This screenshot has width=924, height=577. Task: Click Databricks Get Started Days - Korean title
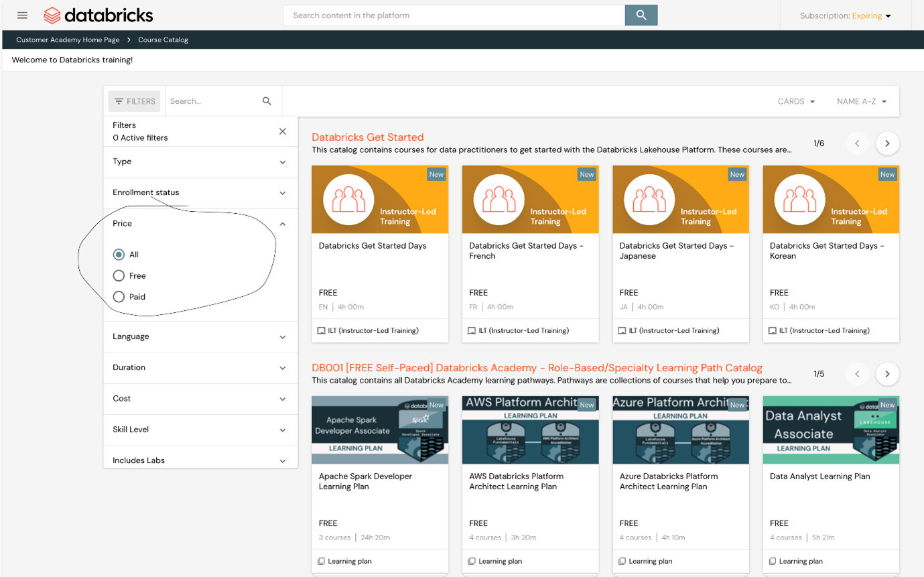[827, 251]
